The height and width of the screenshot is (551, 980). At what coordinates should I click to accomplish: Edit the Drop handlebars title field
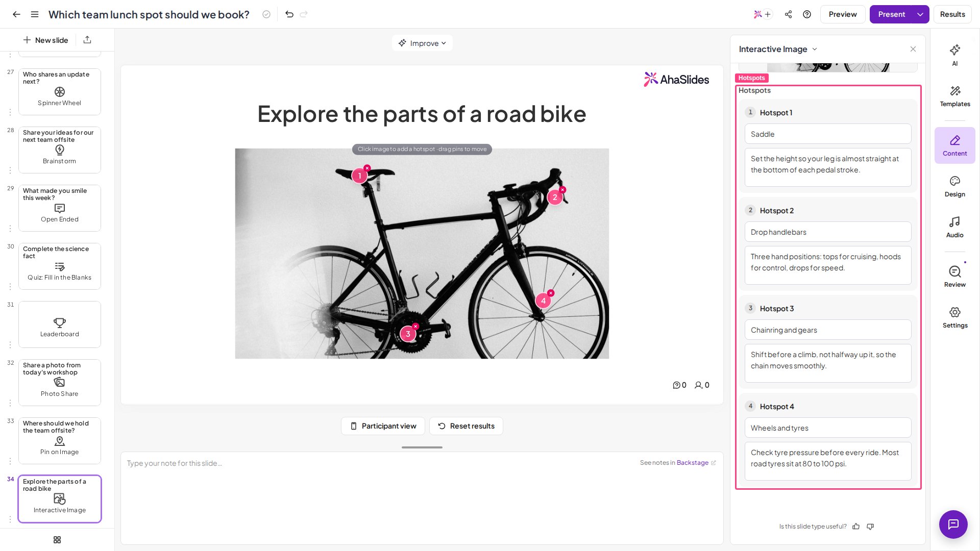click(828, 232)
